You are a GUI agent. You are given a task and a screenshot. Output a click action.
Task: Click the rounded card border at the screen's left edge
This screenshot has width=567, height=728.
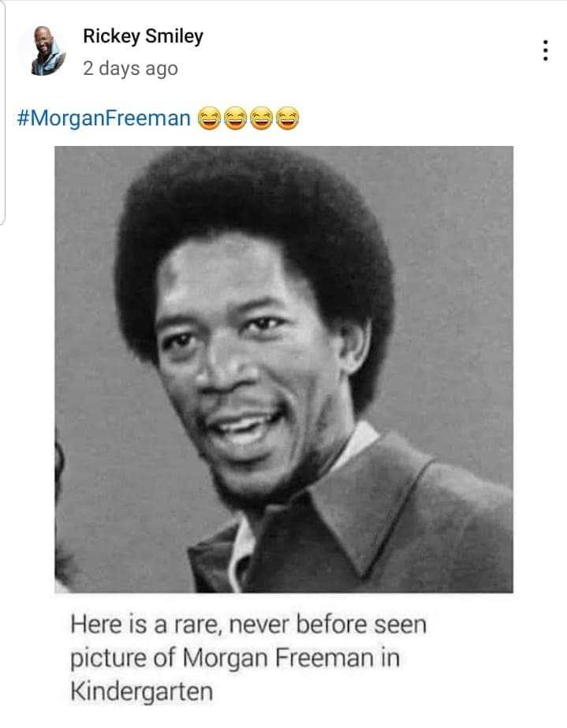tap(3, 111)
